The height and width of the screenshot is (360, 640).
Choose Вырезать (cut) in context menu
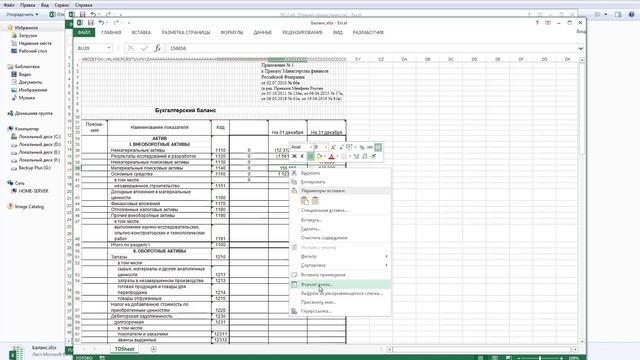tap(340, 173)
